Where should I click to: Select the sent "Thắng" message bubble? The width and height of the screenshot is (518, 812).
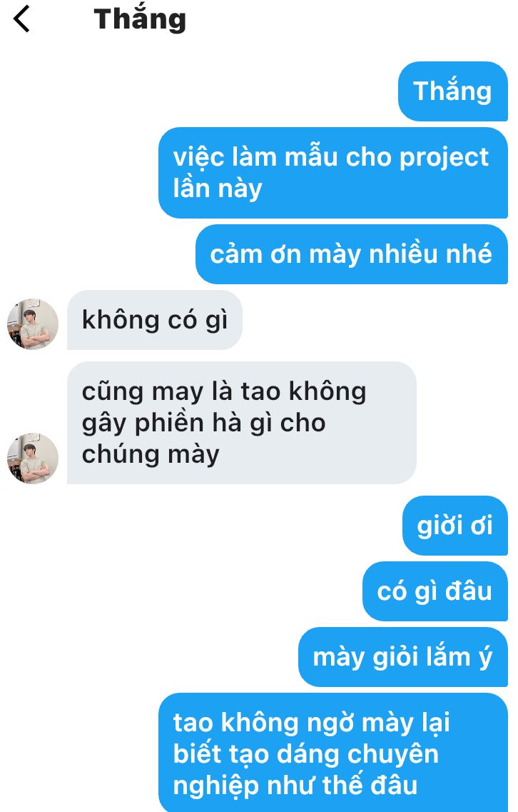coord(453,91)
